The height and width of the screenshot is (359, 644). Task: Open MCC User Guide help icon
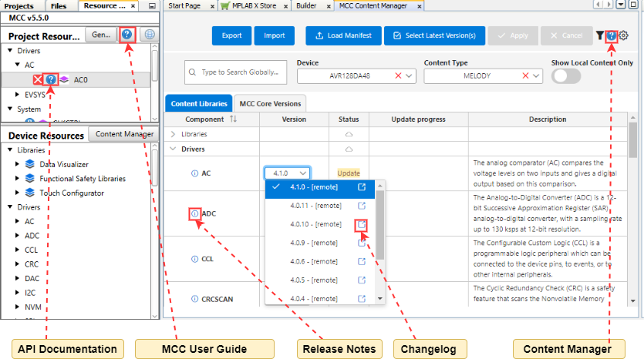tap(128, 35)
